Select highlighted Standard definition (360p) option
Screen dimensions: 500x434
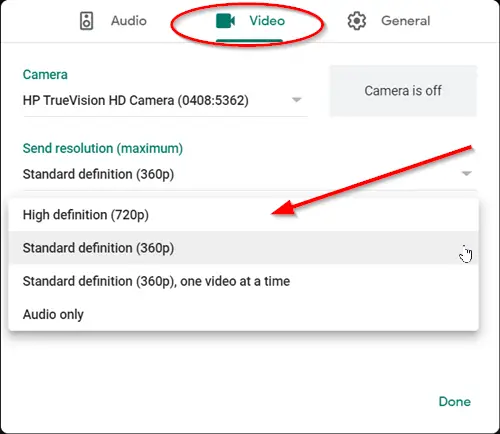click(x=244, y=248)
